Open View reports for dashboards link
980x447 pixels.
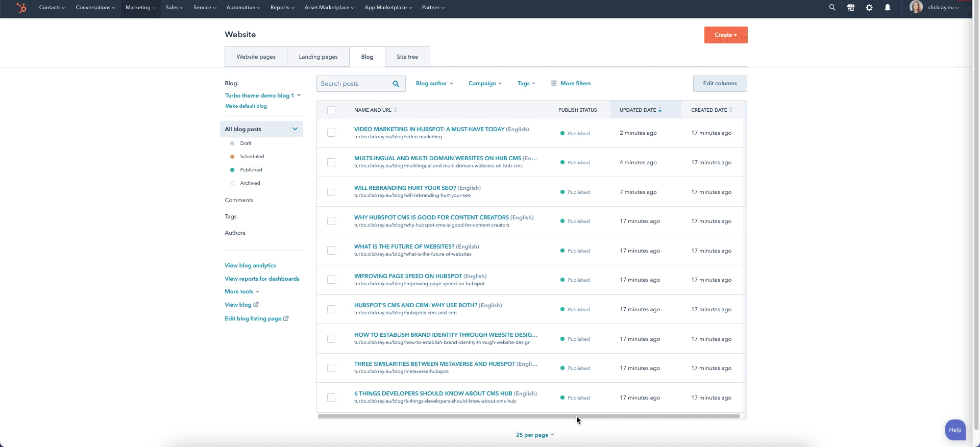point(262,279)
